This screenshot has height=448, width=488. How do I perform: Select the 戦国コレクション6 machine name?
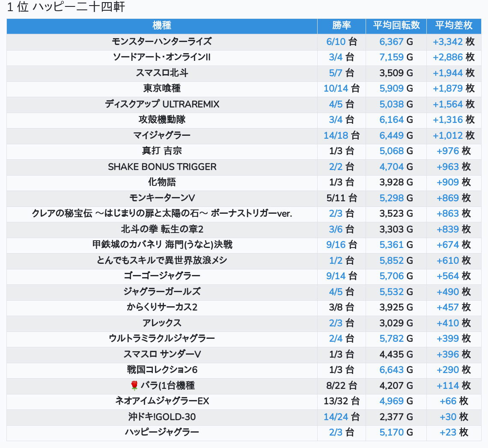tap(162, 370)
